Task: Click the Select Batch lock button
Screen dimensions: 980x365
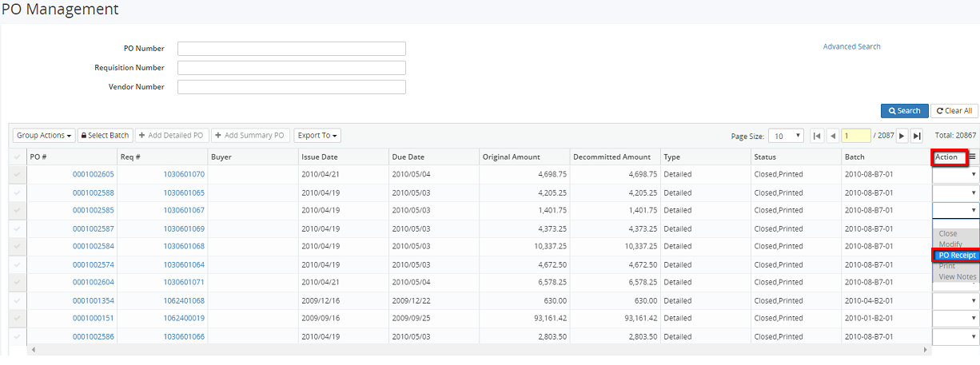Action: [x=105, y=136]
